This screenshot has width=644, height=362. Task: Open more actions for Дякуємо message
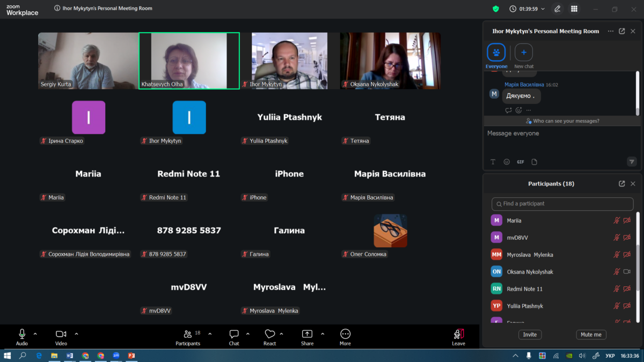[x=529, y=110]
